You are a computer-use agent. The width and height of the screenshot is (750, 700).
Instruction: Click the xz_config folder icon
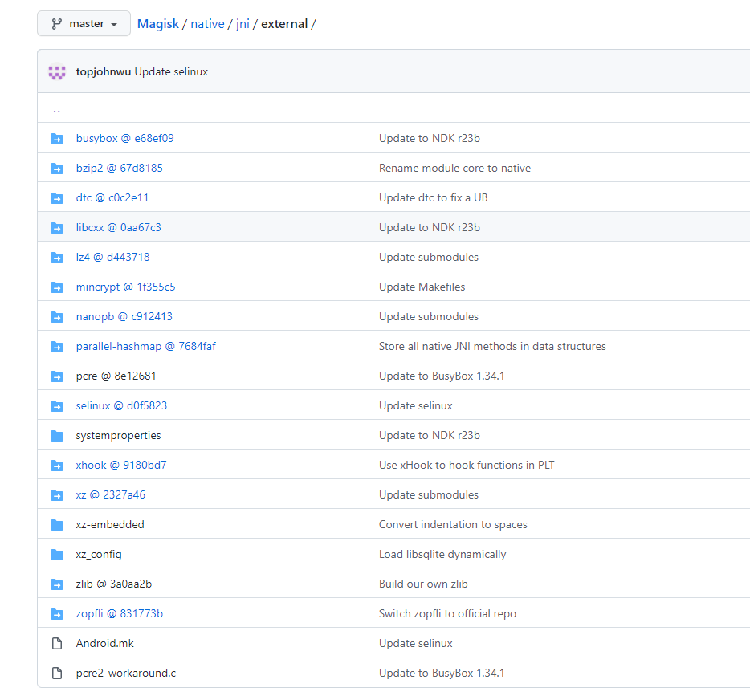click(x=56, y=554)
